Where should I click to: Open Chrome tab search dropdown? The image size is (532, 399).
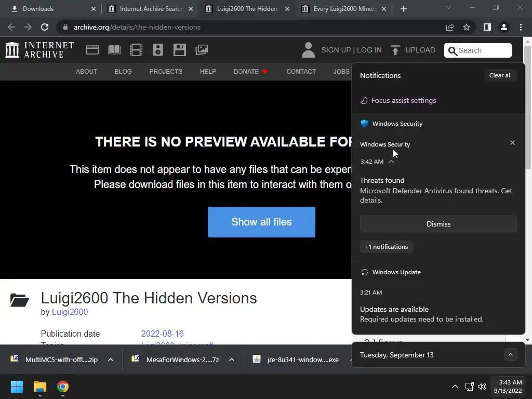pyautogui.click(x=448, y=7)
